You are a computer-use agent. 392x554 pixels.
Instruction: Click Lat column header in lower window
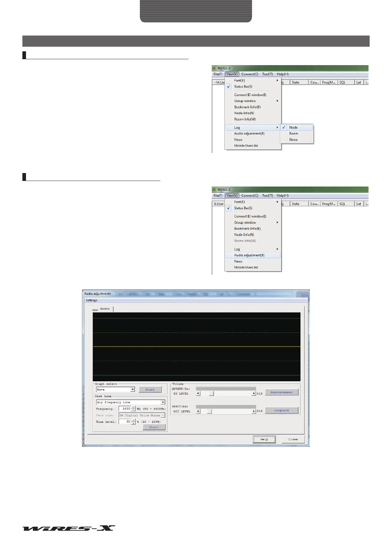click(x=359, y=204)
